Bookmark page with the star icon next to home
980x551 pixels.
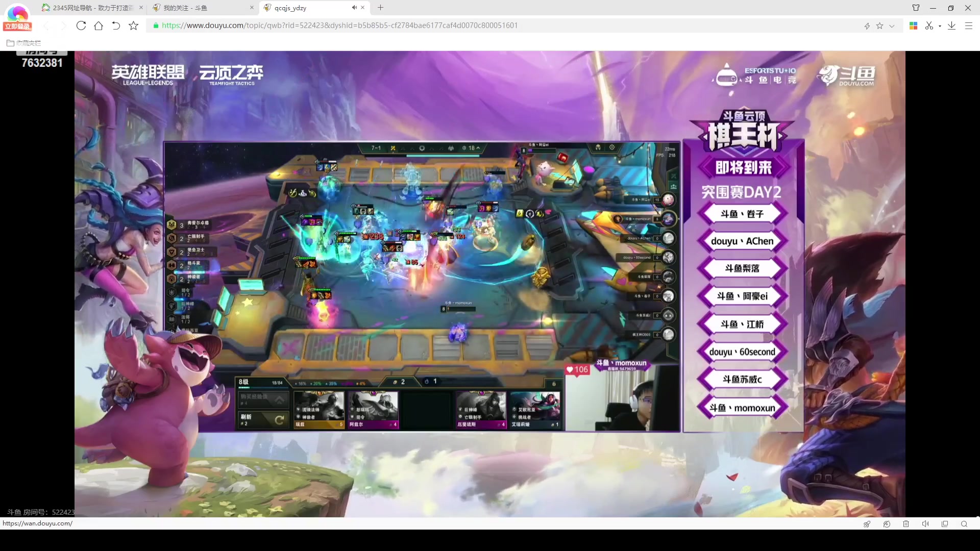pos(133,26)
